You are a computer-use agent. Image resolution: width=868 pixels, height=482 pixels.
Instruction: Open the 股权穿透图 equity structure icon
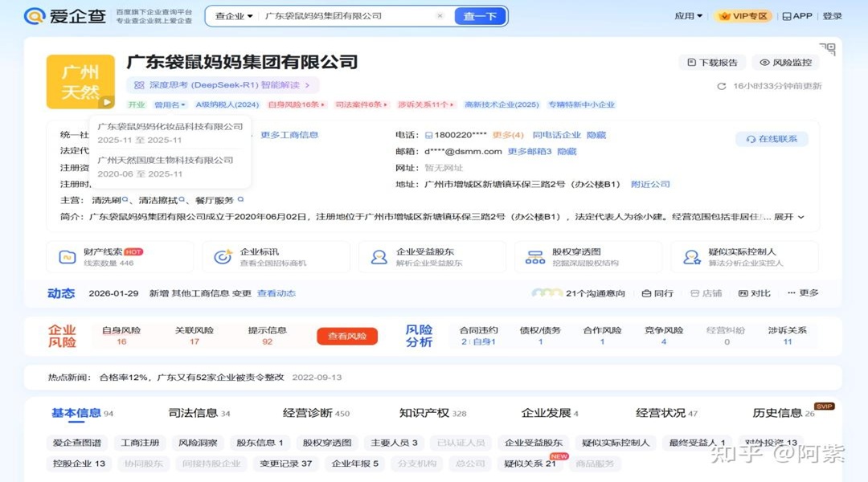tap(535, 257)
